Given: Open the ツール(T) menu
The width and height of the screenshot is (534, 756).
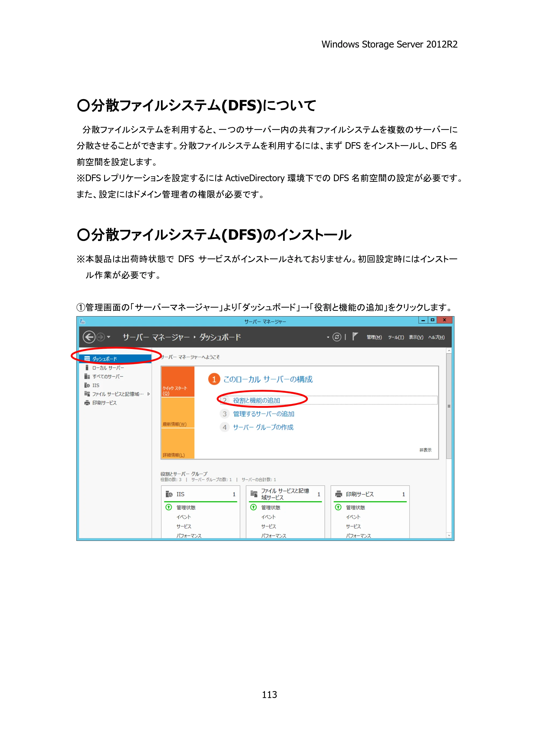Looking at the screenshot, I should click(x=396, y=337).
